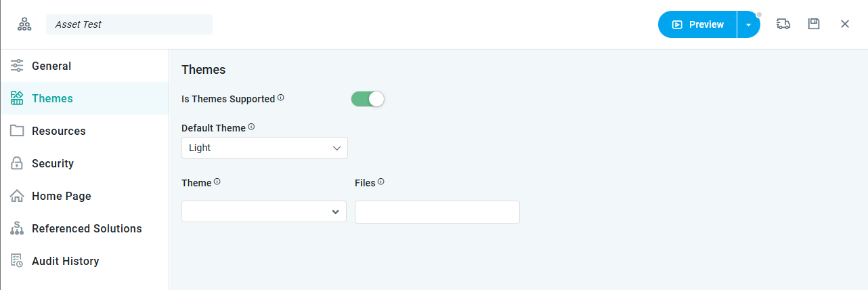This screenshot has height=290, width=868.
Task: Click the Asset Test name field
Action: click(129, 24)
